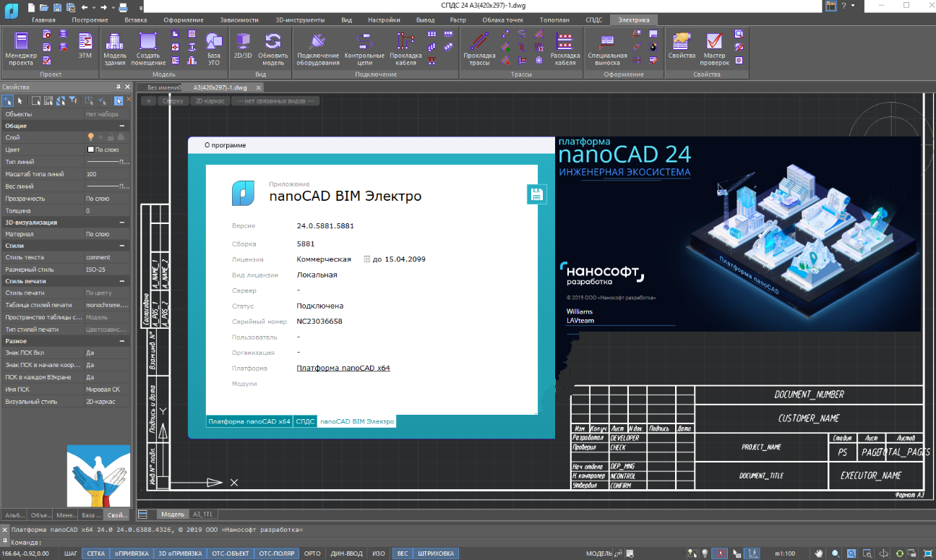The height and width of the screenshot is (560, 936).
Task: Toggle оПРИВЯЗКА object snap
Action: pos(130,553)
